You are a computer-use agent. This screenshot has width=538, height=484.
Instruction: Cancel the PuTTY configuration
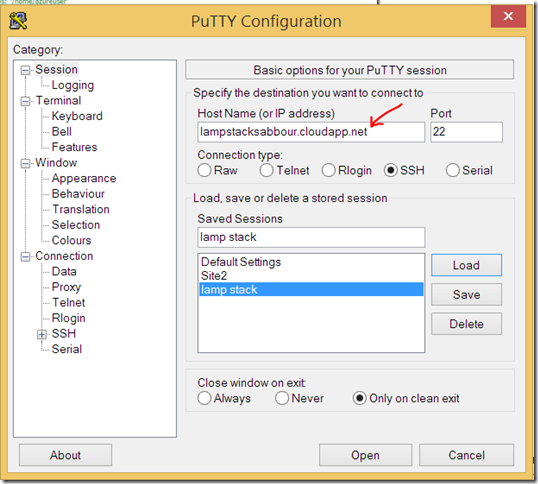[466, 455]
